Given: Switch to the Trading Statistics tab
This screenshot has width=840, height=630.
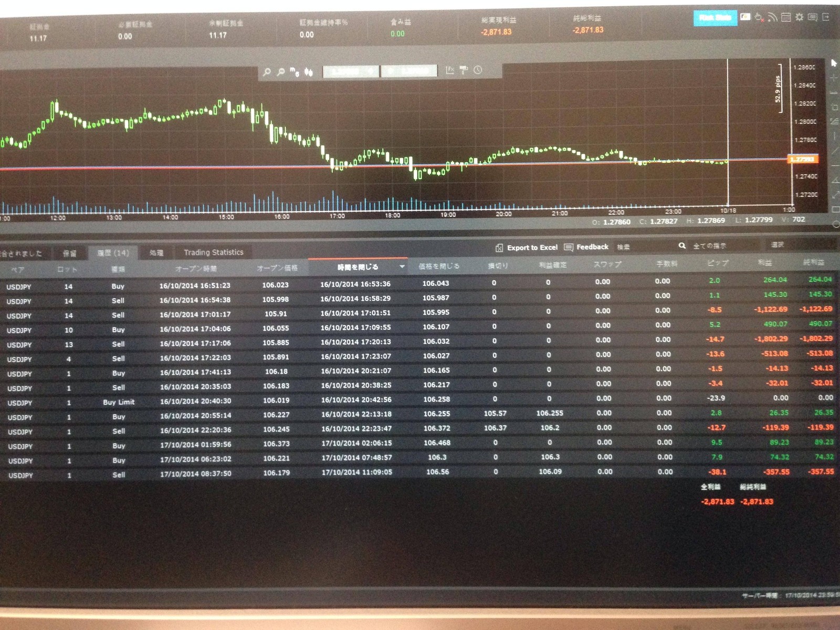Looking at the screenshot, I should click(214, 253).
